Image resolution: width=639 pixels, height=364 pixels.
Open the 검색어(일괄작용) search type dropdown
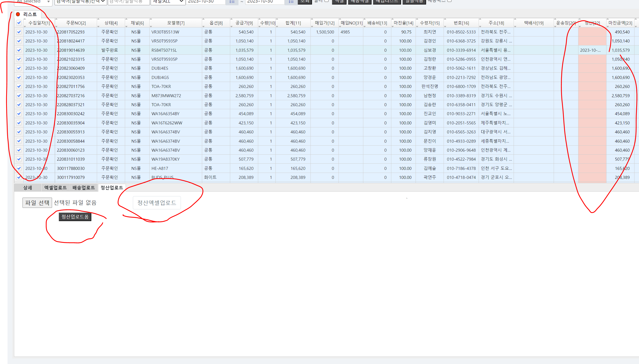pyautogui.click(x=81, y=2)
